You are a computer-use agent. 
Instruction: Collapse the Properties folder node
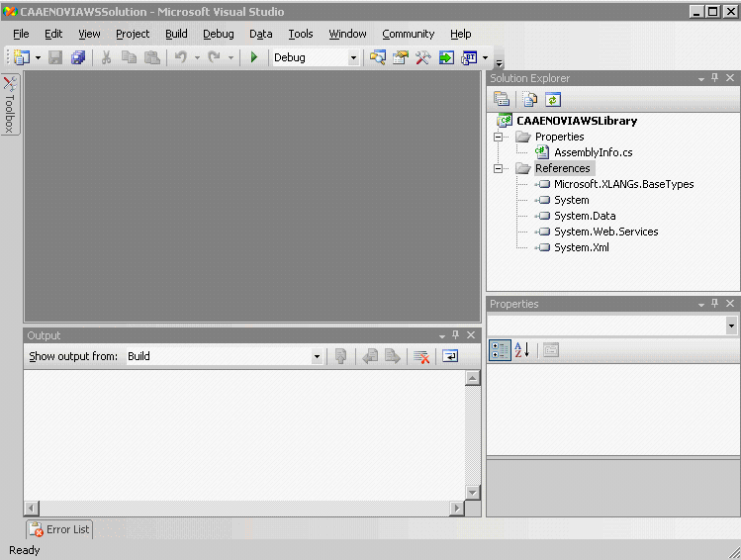[x=498, y=138]
